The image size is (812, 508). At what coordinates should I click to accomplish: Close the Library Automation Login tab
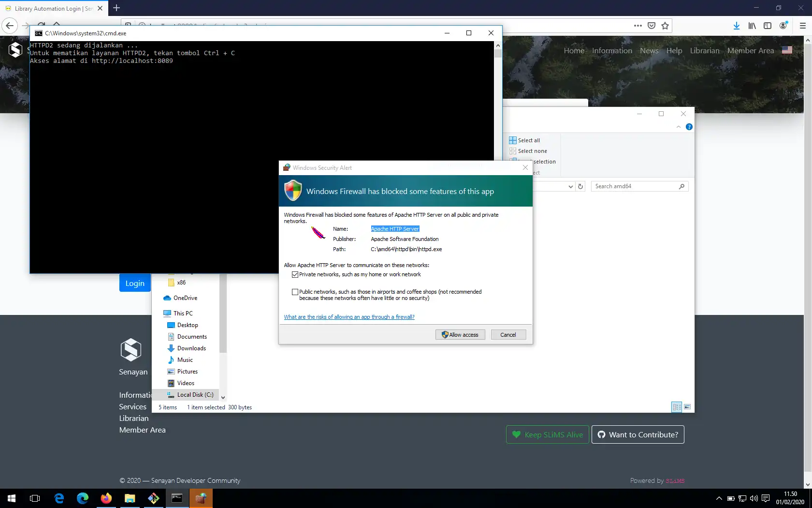point(100,8)
